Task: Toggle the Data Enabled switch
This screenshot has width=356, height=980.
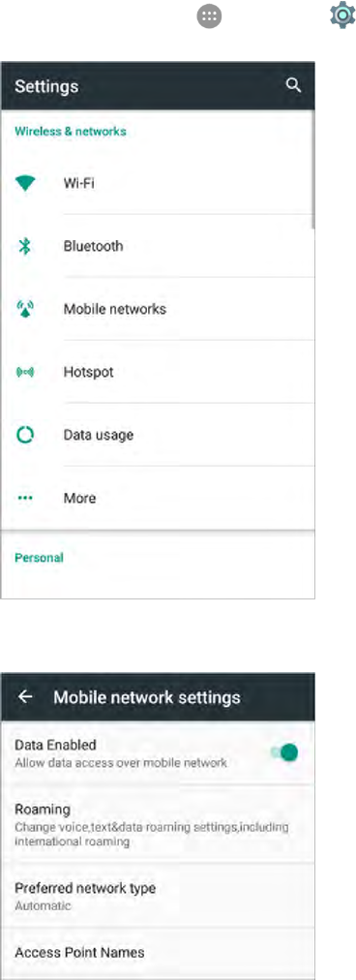Action: point(284,752)
